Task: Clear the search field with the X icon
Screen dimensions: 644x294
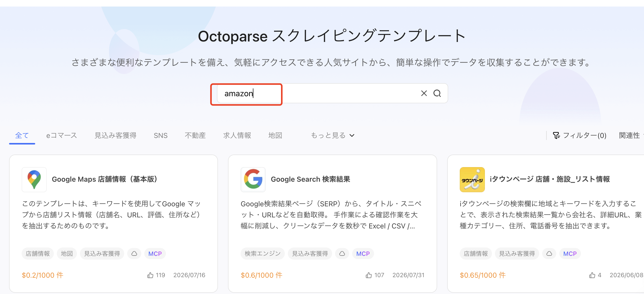Action: click(424, 93)
